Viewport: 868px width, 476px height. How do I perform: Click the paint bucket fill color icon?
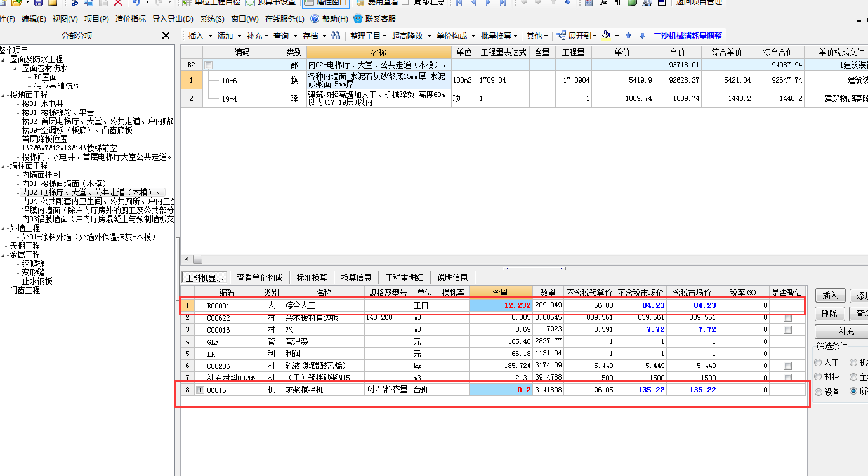pyautogui.click(x=607, y=36)
